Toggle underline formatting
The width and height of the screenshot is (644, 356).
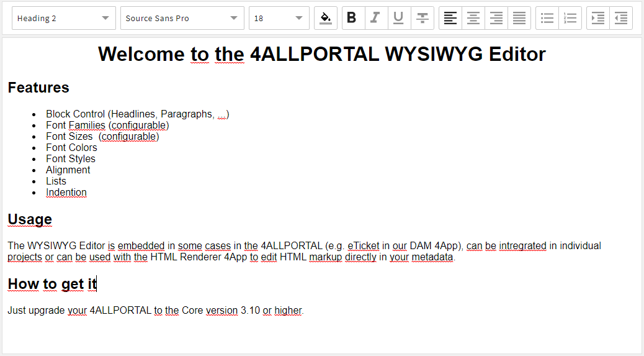click(399, 18)
